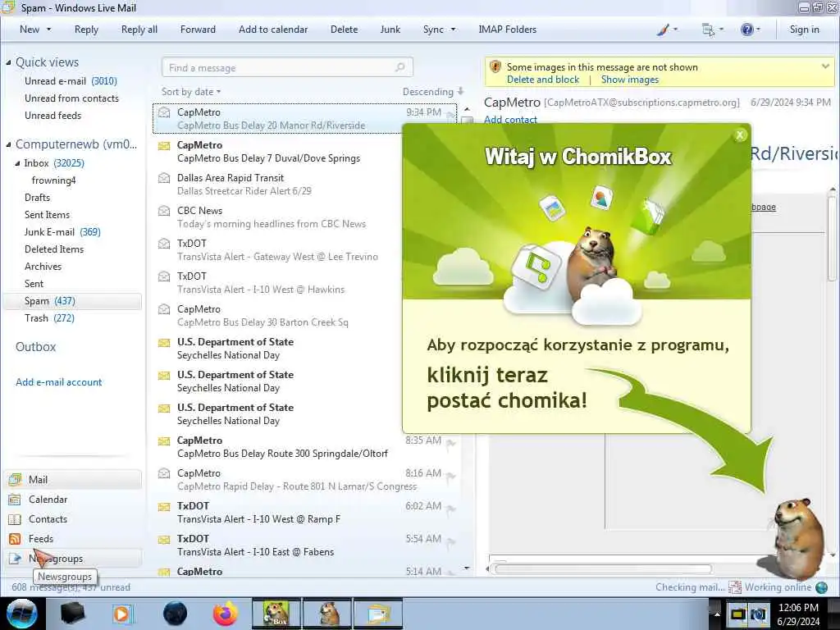Screen dimensions: 840x630
Task: Click envelope icon of Dallas Area Rapid Transit message
Action: (164, 178)
